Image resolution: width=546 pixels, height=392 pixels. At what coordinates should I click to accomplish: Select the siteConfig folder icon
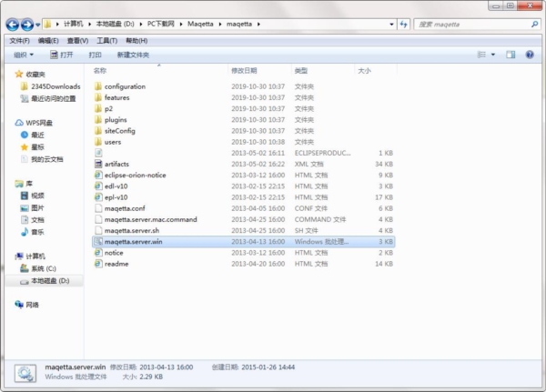pyautogui.click(x=98, y=131)
